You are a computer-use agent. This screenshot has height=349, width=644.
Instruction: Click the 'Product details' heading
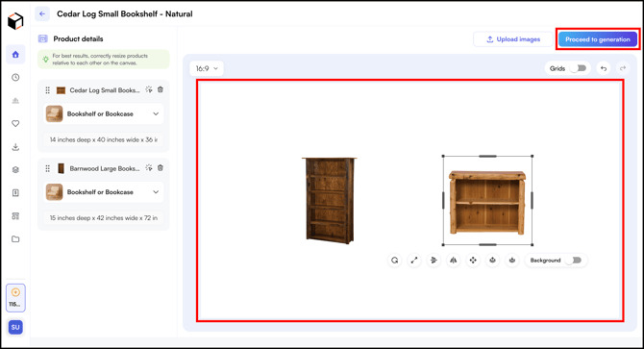(x=78, y=39)
